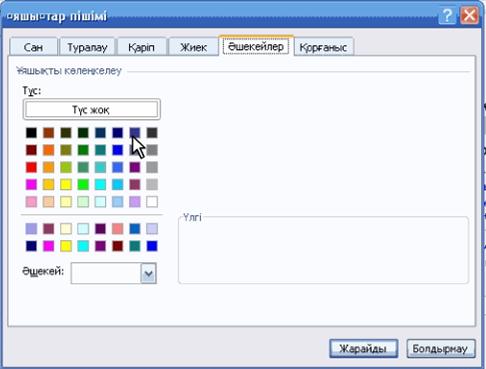Choose the medium gray swatch ending second row
486x369 pixels.
click(152, 150)
